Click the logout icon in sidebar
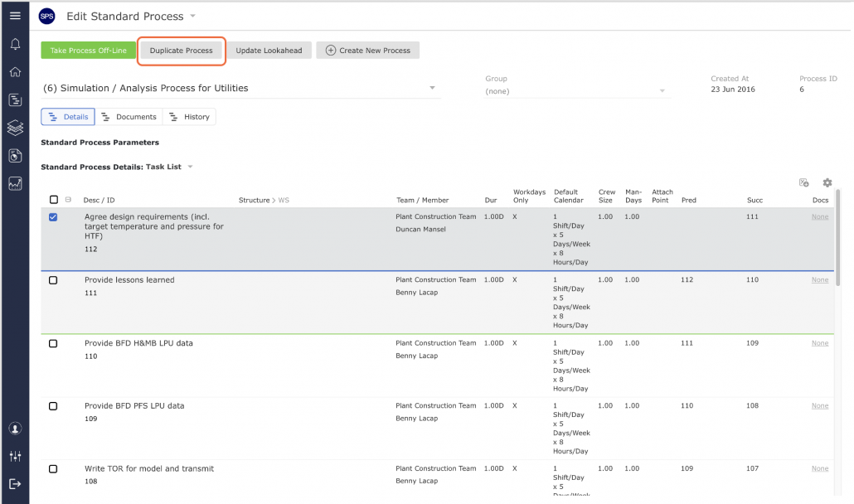The height and width of the screenshot is (504, 854). [15, 484]
